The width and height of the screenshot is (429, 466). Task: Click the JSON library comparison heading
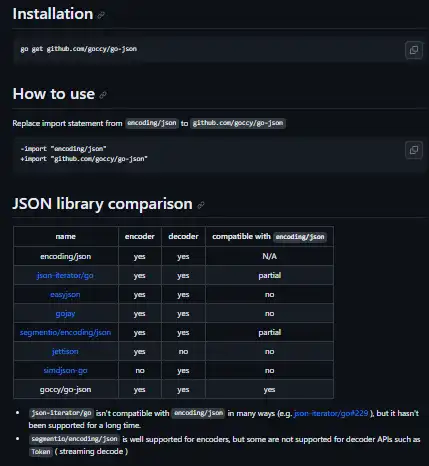click(x=102, y=204)
